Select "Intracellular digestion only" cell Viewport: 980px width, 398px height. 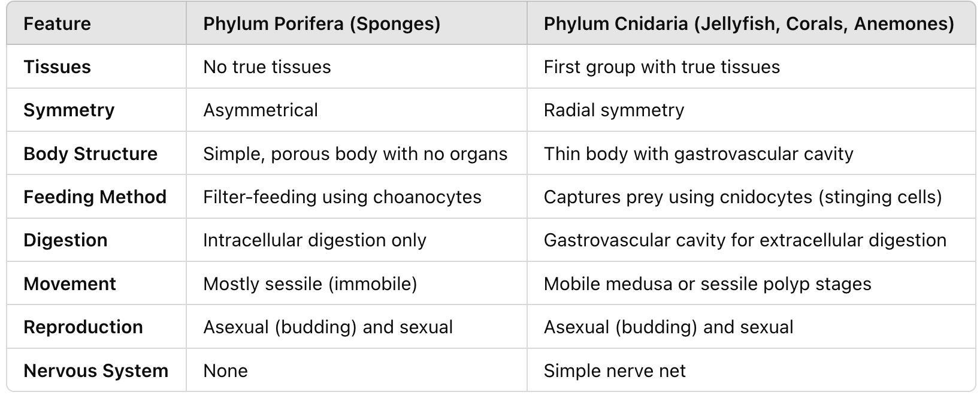(x=314, y=240)
